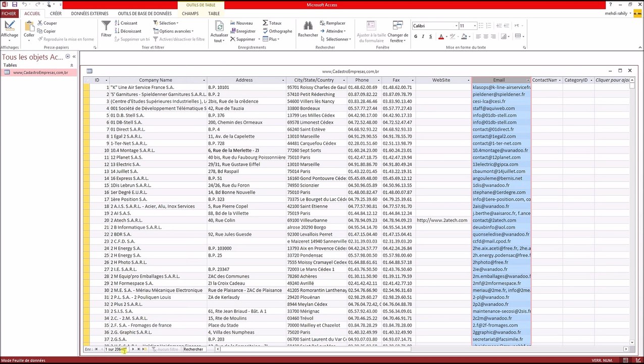
Task: Click new blank record navigation button
Action: (145, 349)
